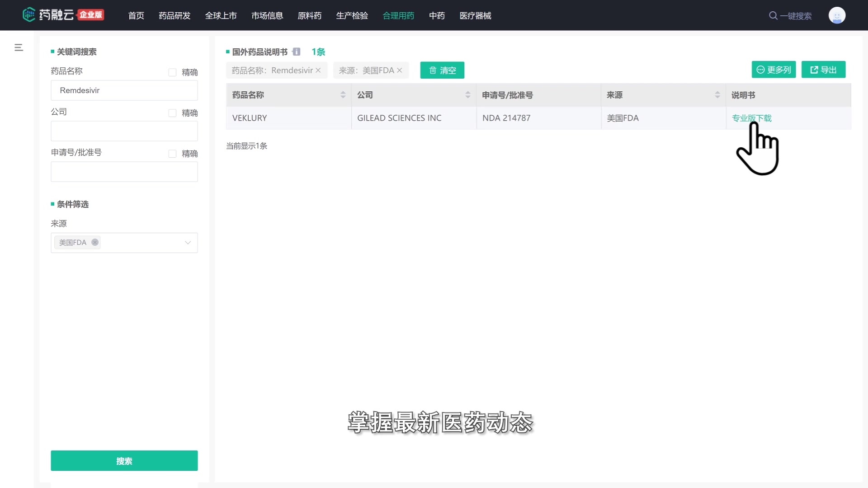Focus the 公司 input field
The image size is (868, 488).
[x=124, y=131]
